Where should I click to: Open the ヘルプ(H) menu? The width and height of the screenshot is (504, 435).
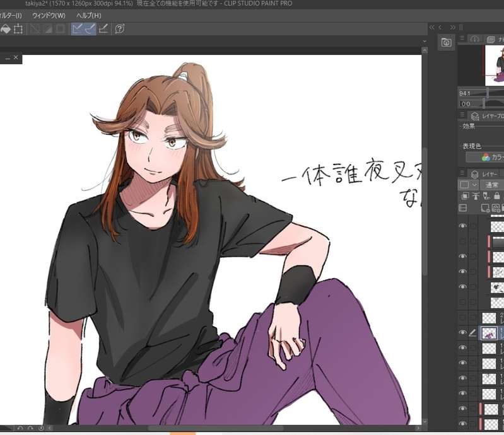[x=89, y=15]
